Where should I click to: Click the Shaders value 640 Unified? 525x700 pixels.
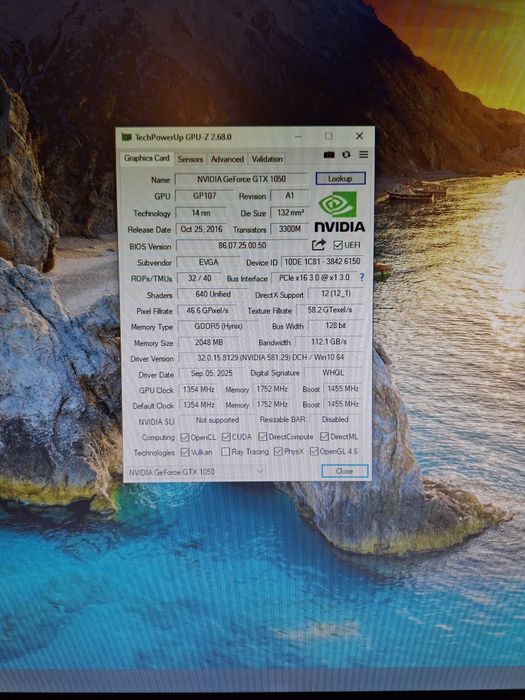[x=213, y=294]
